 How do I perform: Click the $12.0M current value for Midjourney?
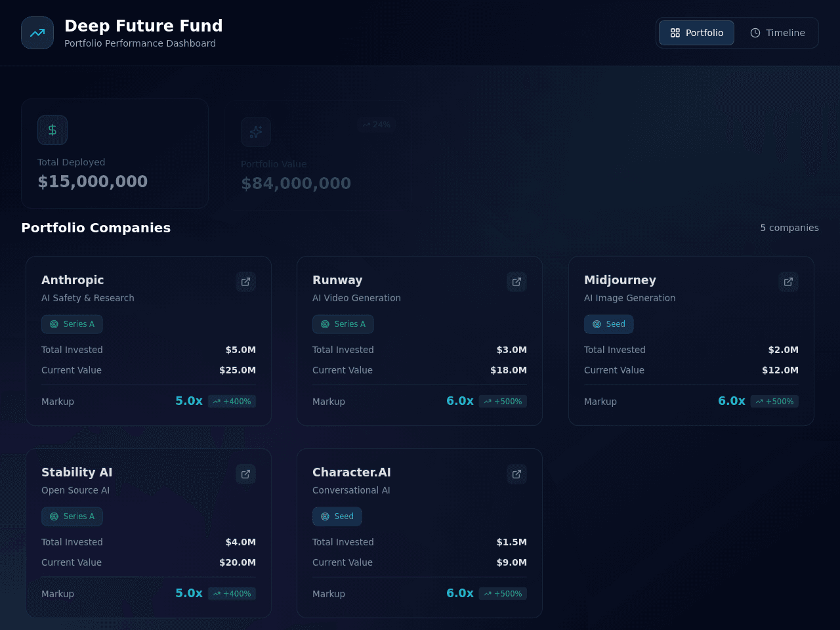[780, 370]
